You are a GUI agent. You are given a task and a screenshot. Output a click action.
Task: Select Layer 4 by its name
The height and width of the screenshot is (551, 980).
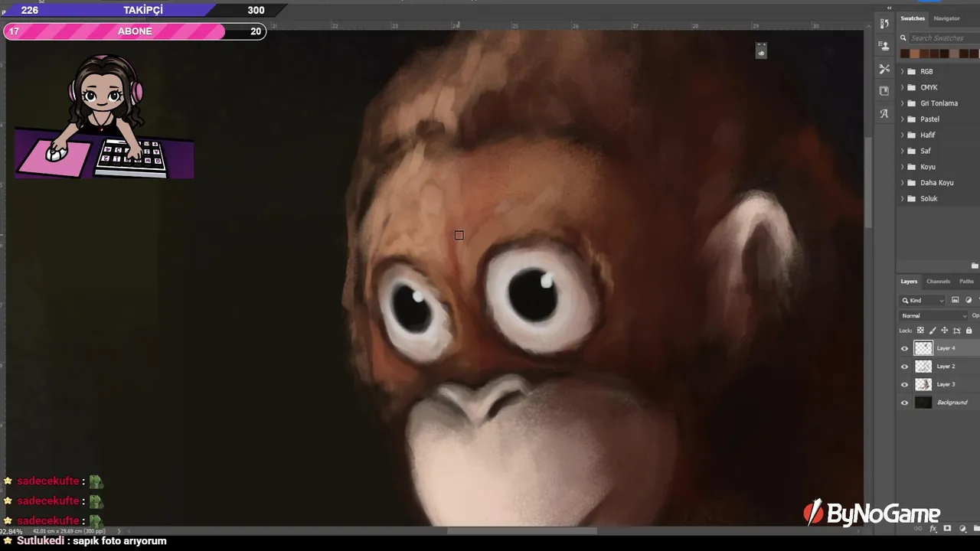[x=946, y=348]
